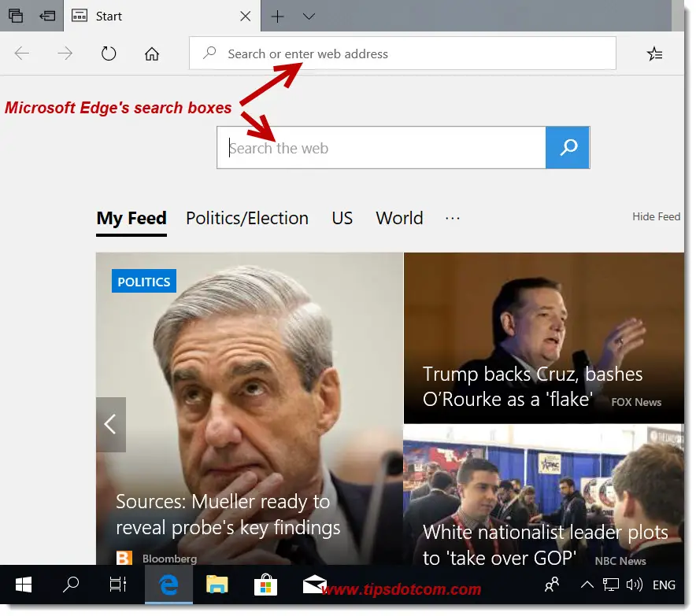Set these tabs aside icon
The image size is (696, 616).
(x=47, y=16)
